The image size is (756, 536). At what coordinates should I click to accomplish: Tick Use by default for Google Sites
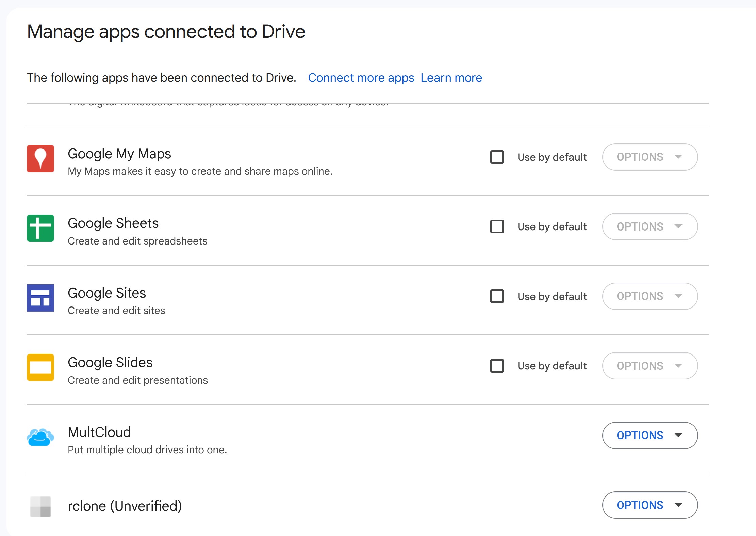[x=497, y=296]
